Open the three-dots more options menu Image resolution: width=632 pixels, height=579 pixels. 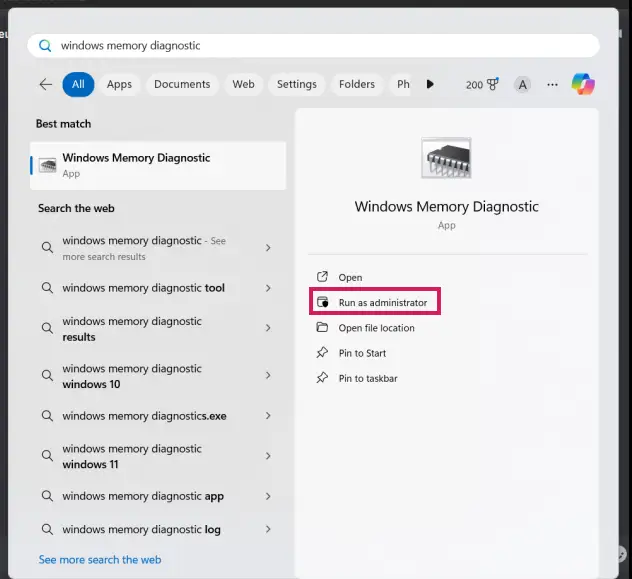(x=552, y=85)
